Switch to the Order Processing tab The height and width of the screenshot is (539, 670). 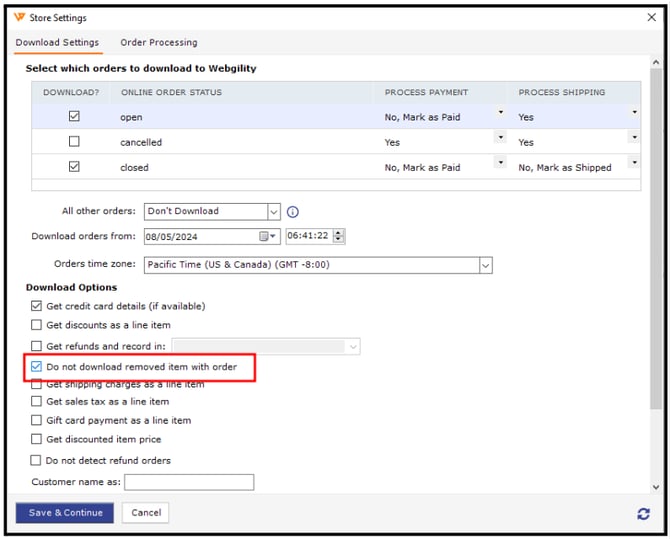click(x=158, y=43)
